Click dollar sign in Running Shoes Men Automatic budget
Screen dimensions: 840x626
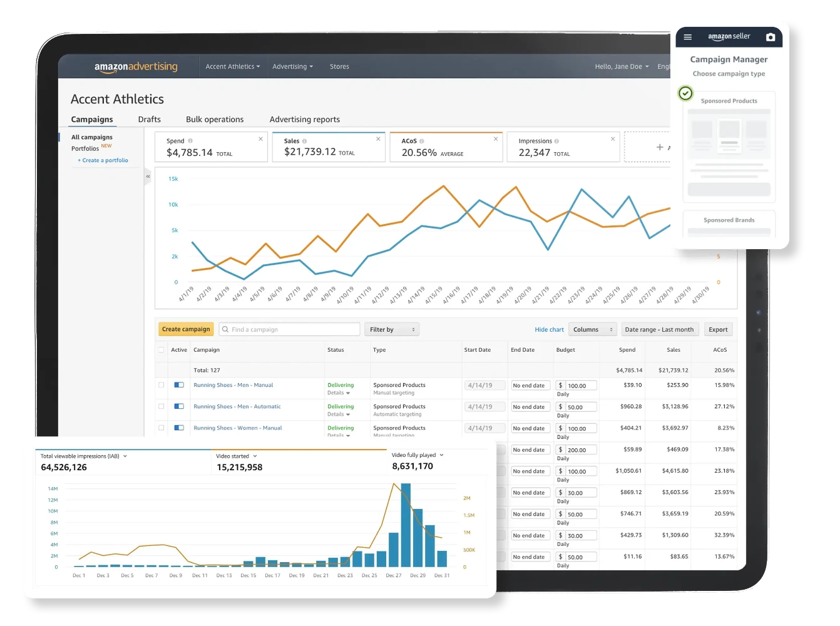[561, 407]
